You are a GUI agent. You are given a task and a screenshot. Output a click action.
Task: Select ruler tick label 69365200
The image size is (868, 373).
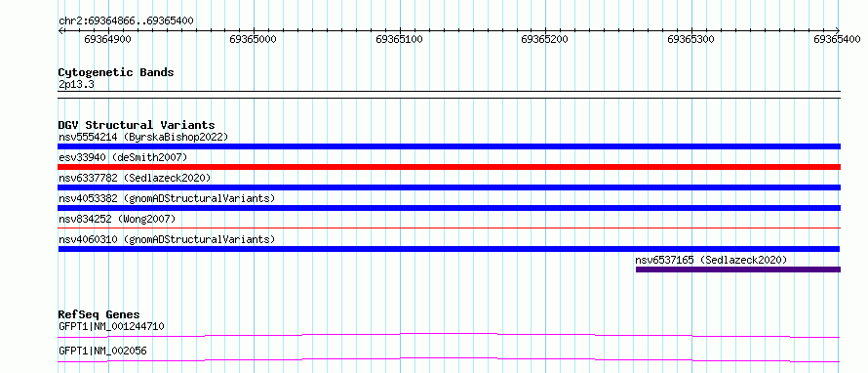[x=545, y=39]
